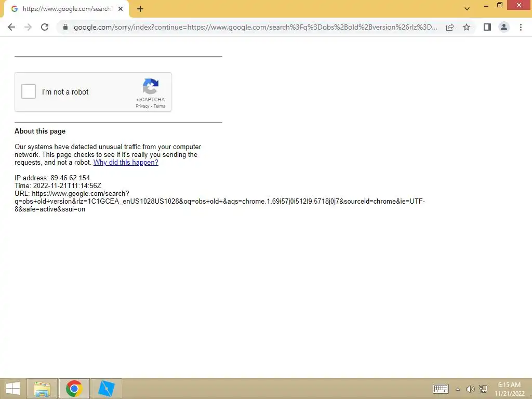
Task: Open the clock showing 6:15 AM
Action: coord(509,389)
